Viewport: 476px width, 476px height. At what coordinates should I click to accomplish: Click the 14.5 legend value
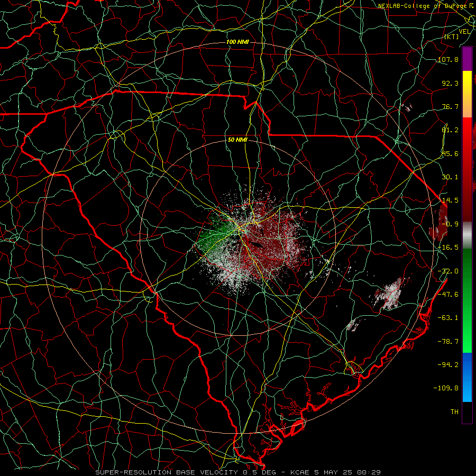click(450, 200)
